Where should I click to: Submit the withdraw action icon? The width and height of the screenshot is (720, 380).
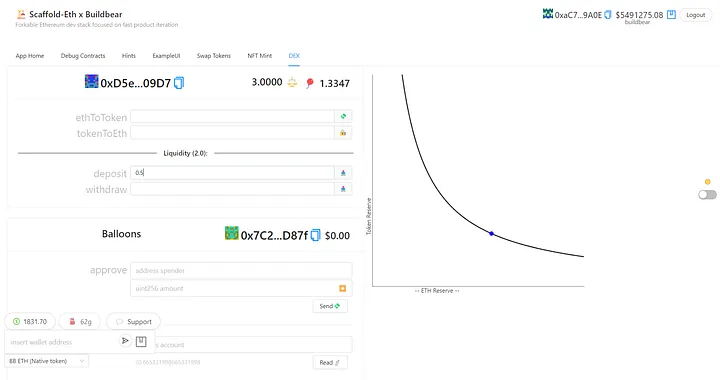click(343, 189)
